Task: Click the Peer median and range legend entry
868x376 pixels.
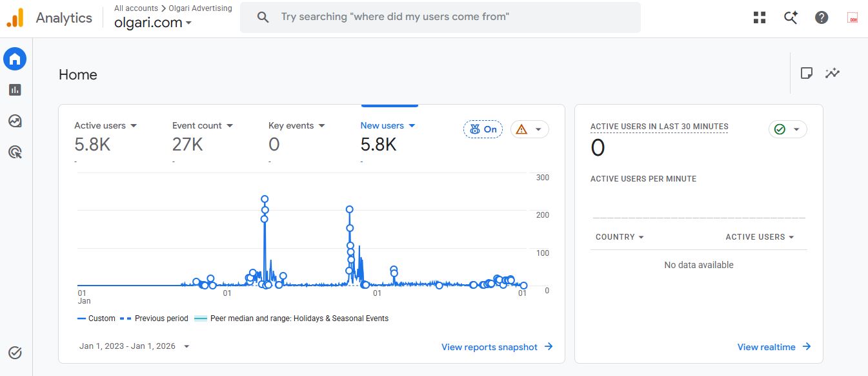Action: coord(291,319)
